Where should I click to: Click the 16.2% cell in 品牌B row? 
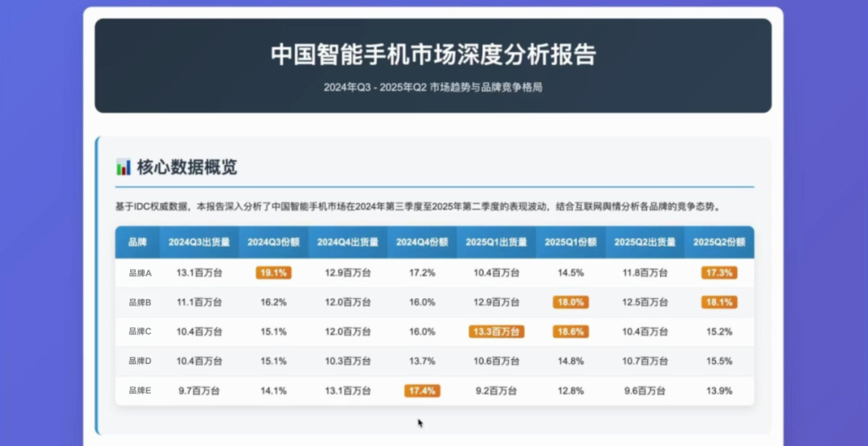point(273,302)
